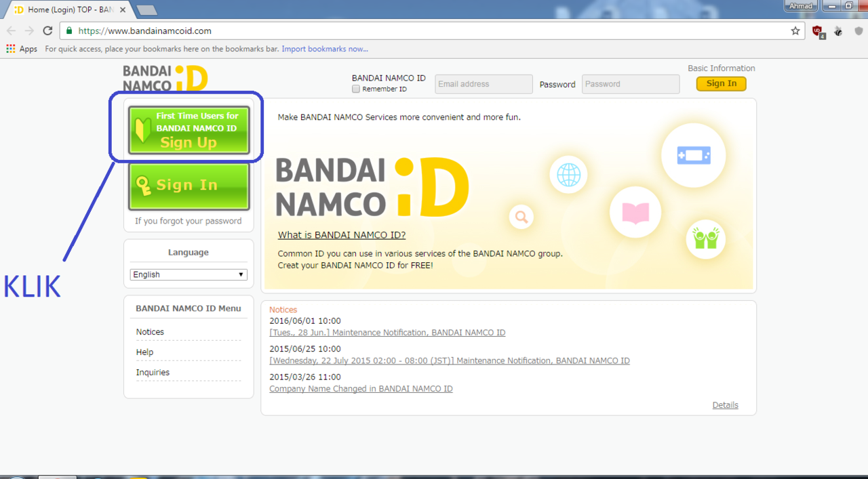
Task: Click the browser back arrow
Action: click(11, 30)
